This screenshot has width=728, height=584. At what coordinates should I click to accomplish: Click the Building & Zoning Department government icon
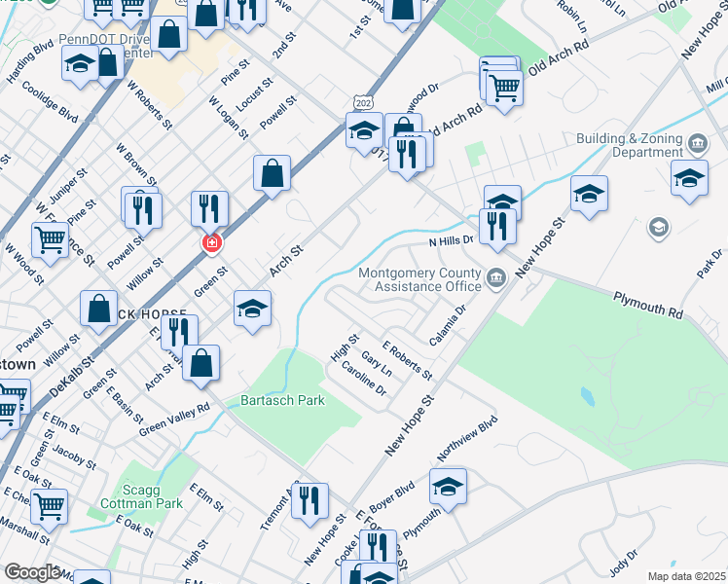click(698, 143)
